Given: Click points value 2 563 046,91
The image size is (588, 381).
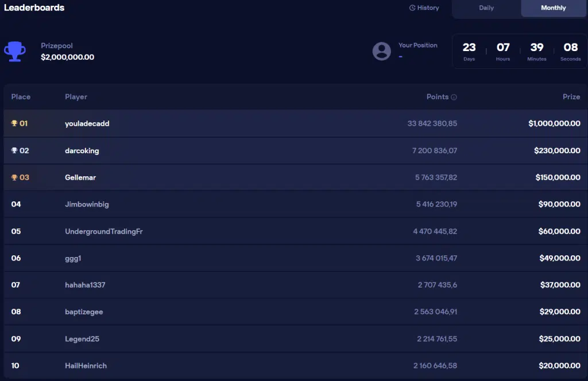Looking at the screenshot, I should 435,312.
